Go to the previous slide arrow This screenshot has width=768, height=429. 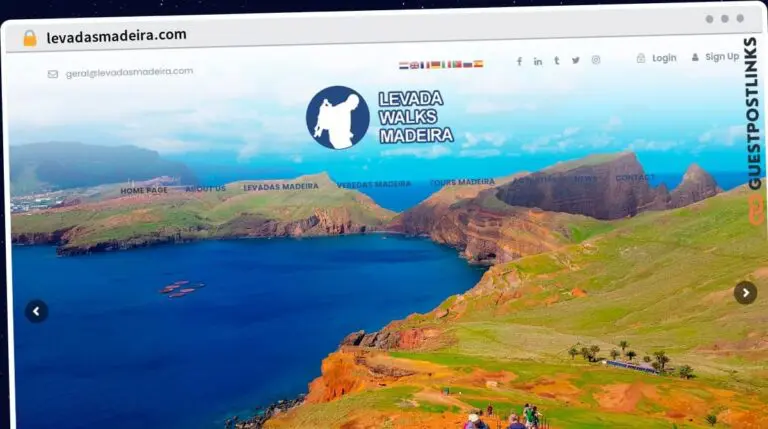point(36,311)
